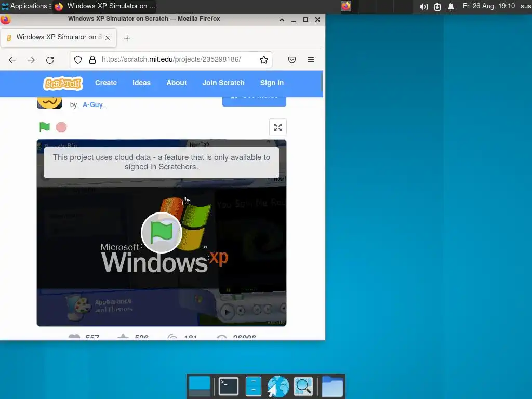Click the battery power indicator
The width and height of the screenshot is (532, 399).
point(437,6)
